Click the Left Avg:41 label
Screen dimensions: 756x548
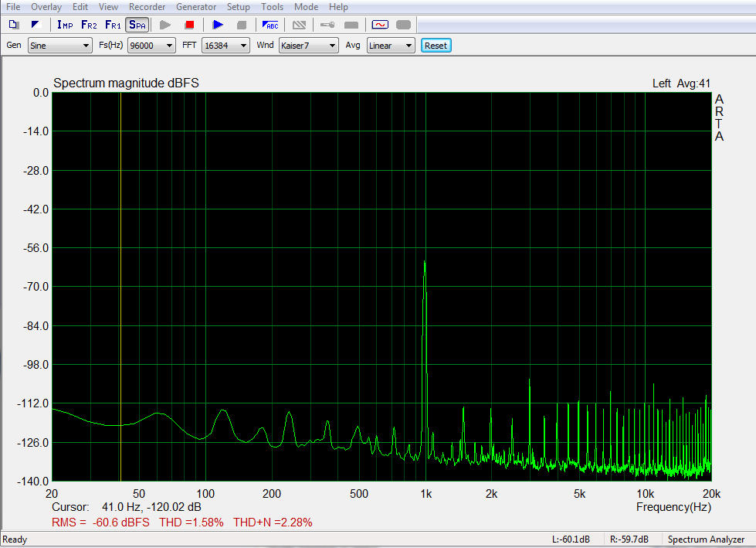point(681,83)
